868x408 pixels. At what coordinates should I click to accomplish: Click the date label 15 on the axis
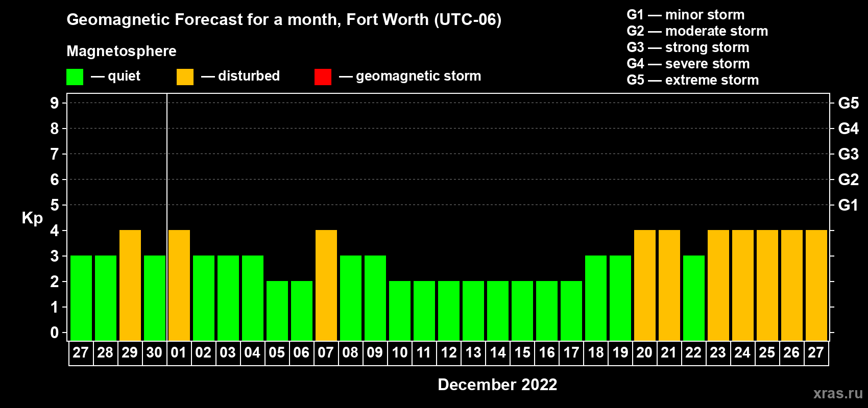click(x=522, y=353)
